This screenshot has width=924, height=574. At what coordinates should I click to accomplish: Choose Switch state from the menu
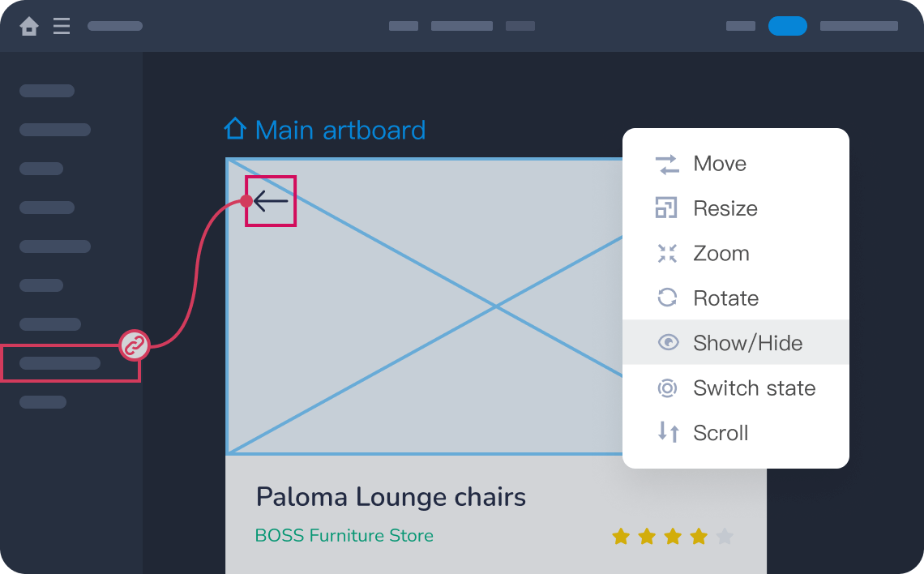point(754,388)
